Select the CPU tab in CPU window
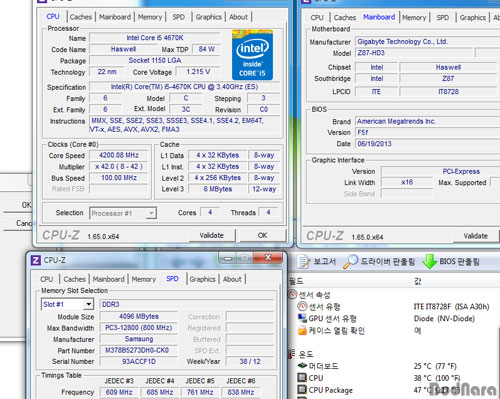The width and height of the screenshot is (500, 399). pyautogui.click(x=53, y=16)
